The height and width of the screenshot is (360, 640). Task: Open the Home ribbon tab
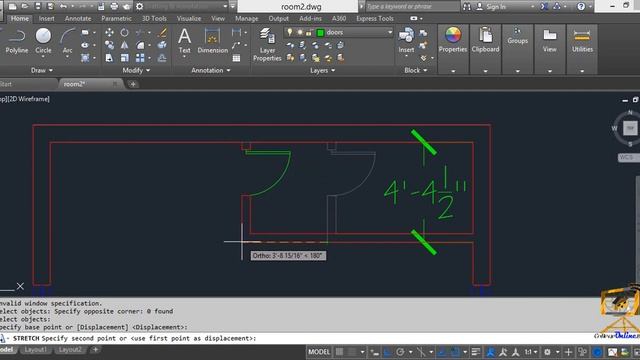coord(20,18)
